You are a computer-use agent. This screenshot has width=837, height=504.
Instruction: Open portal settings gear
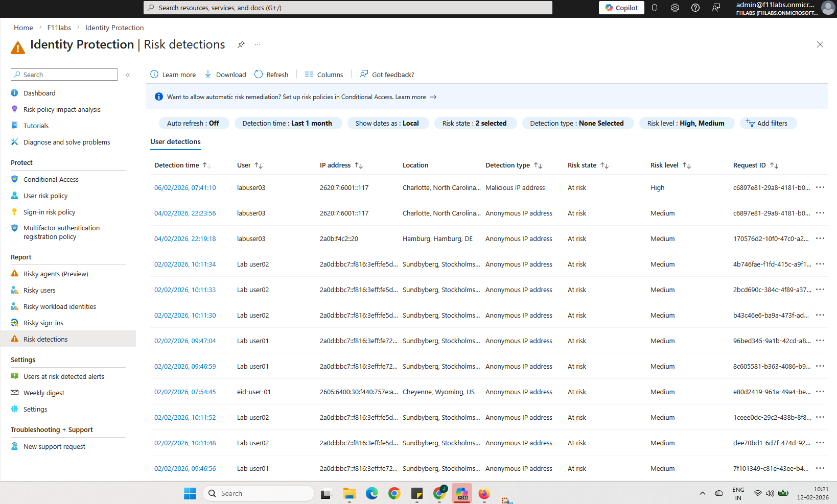point(675,8)
